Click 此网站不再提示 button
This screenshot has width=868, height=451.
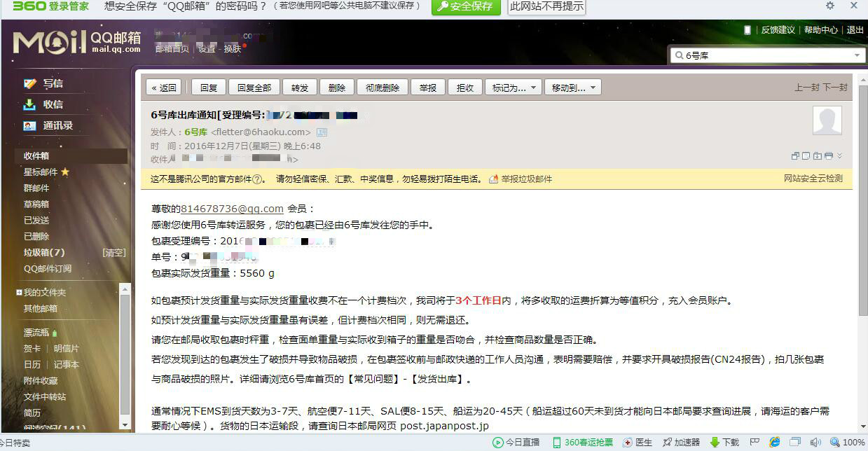547,6
